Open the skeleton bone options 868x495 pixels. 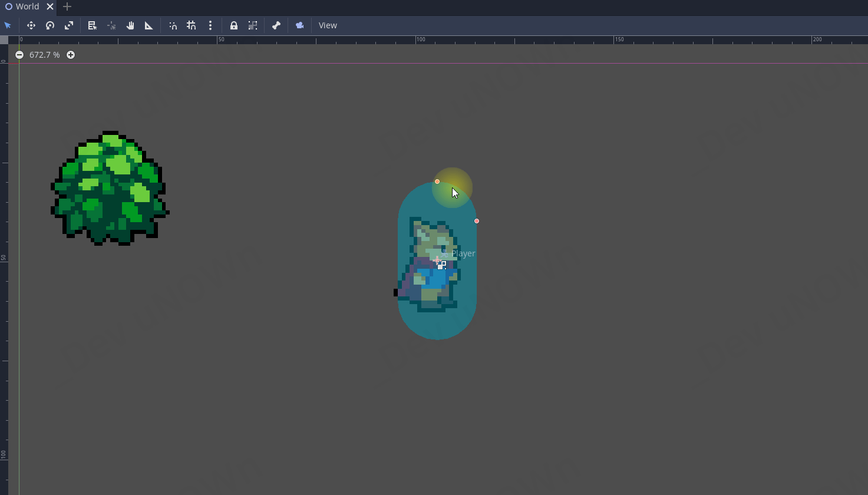click(x=276, y=25)
